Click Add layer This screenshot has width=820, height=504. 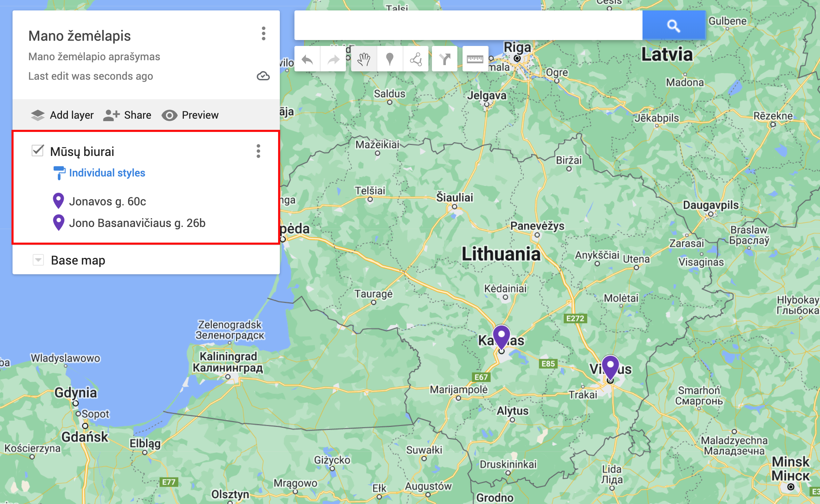click(62, 115)
